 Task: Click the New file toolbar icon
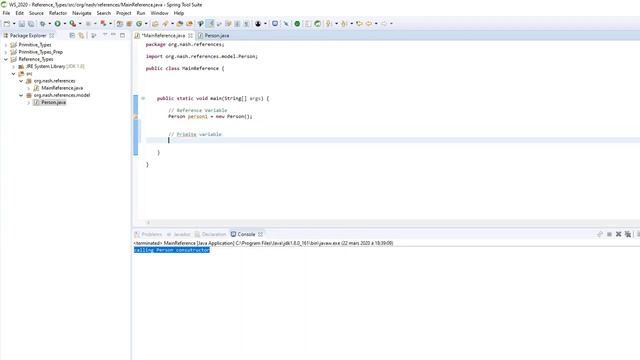coord(7,24)
